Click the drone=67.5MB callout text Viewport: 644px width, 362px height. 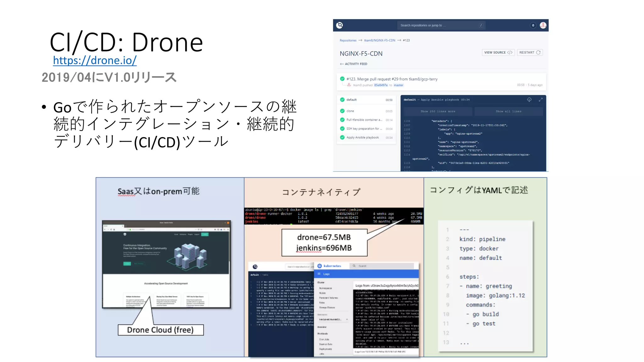(324, 237)
